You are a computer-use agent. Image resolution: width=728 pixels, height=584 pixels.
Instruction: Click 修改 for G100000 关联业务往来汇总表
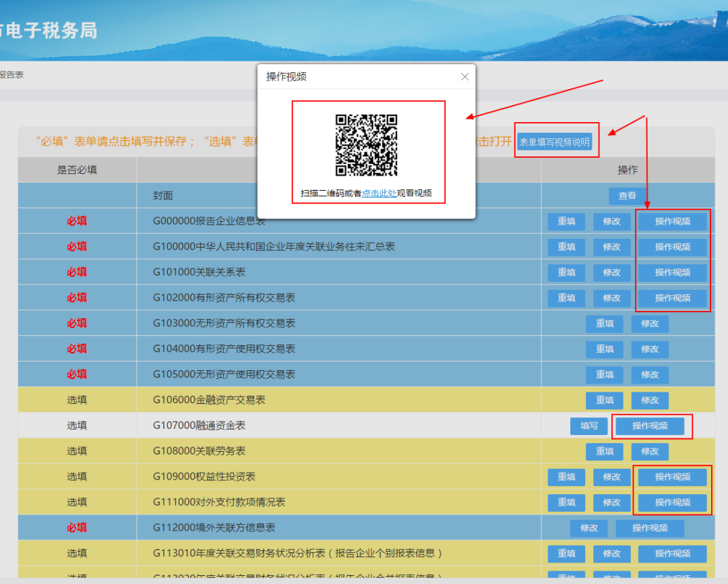click(611, 247)
